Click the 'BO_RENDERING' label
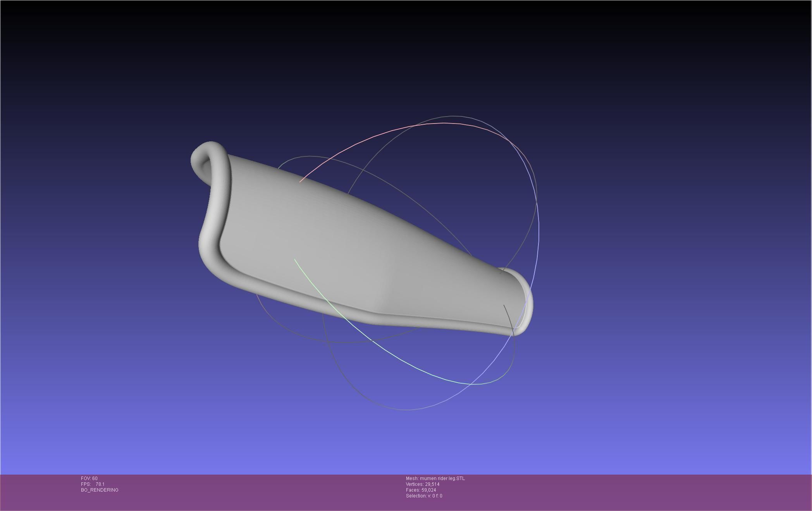This screenshot has width=812, height=511. click(x=100, y=490)
